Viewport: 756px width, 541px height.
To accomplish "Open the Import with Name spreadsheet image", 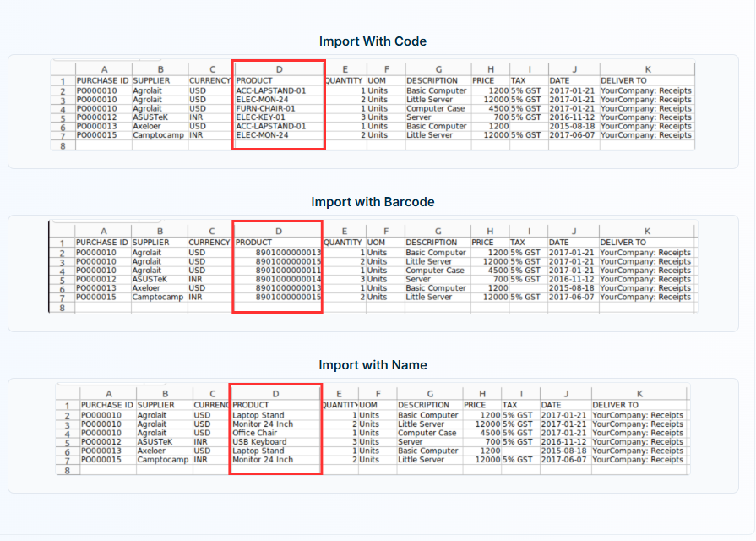I will (373, 429).
